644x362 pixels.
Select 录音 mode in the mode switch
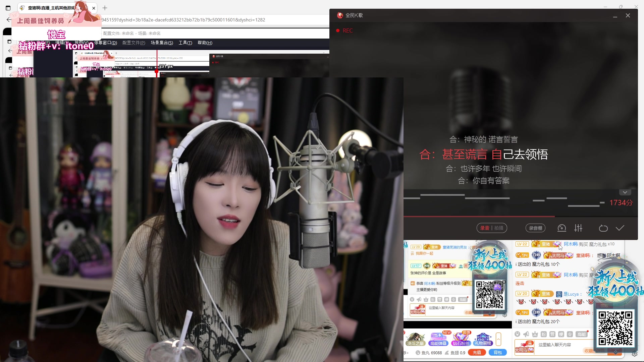tap(485, 228)
